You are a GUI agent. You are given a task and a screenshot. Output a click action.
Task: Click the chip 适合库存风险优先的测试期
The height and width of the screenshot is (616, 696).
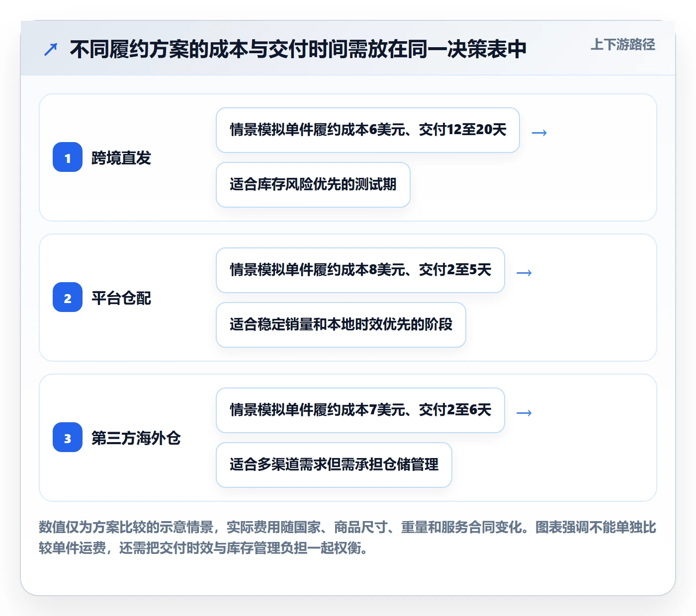tap(313, 185)
